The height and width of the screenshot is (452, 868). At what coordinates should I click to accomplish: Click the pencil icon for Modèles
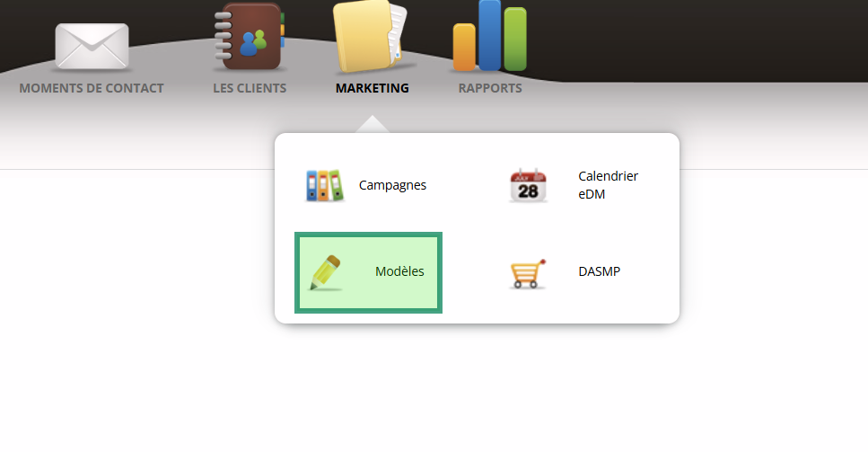[x=325, y=272]
